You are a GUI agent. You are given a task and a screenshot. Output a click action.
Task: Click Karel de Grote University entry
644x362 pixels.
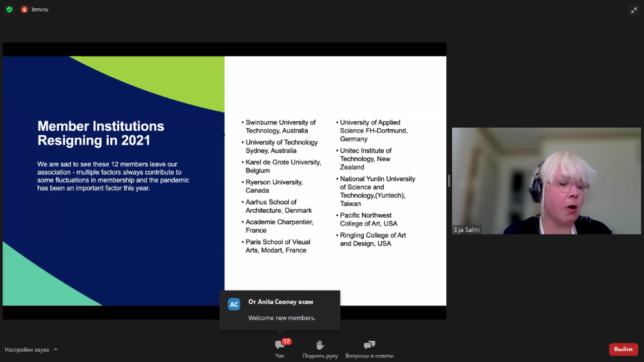pos(283,166)
